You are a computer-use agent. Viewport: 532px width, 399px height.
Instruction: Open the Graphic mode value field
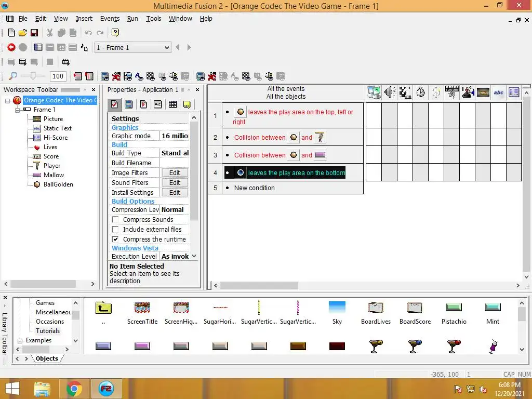pyautogui.click(x=175, y=136)
